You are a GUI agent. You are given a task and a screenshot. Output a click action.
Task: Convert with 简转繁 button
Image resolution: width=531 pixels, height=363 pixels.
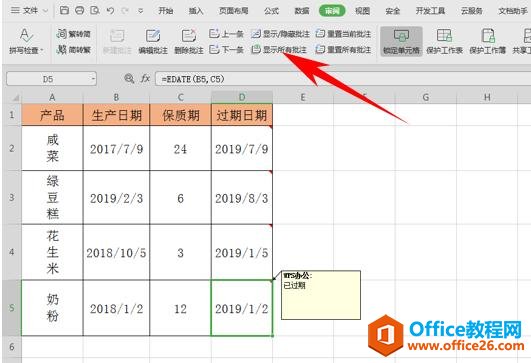[73, 50]
